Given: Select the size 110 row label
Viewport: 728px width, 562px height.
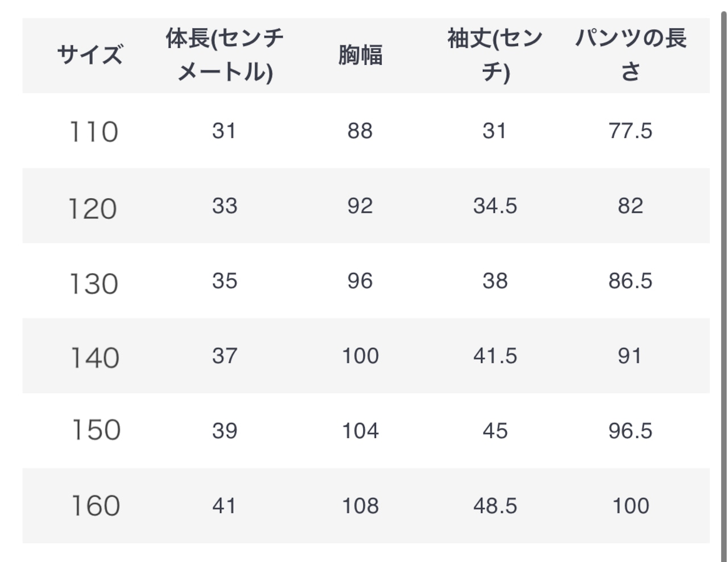Looking at the screenshot, I should pos(93,132).
